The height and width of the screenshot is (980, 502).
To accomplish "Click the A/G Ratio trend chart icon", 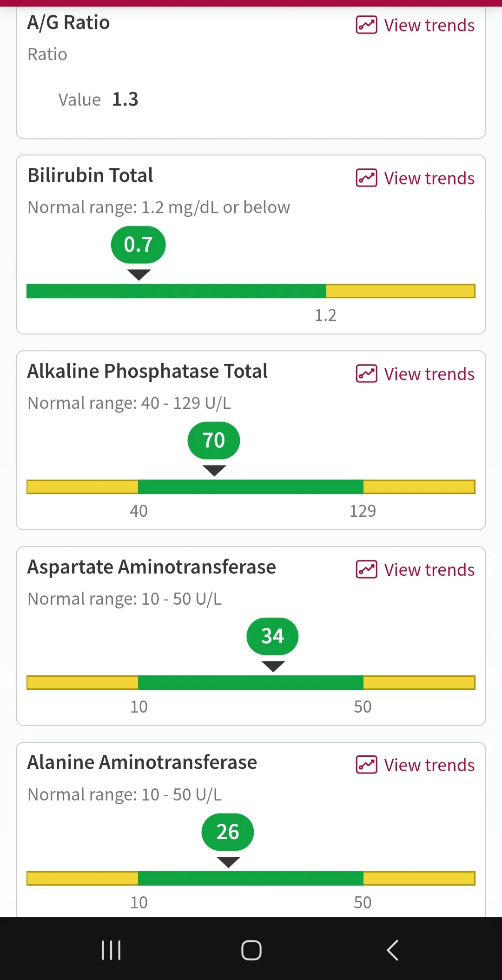I will [x=366, y=25].
